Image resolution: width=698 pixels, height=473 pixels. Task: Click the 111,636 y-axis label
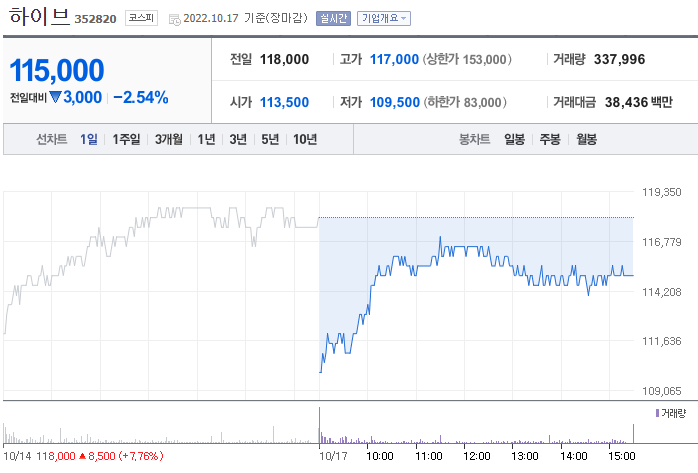[x=661, y=341]
